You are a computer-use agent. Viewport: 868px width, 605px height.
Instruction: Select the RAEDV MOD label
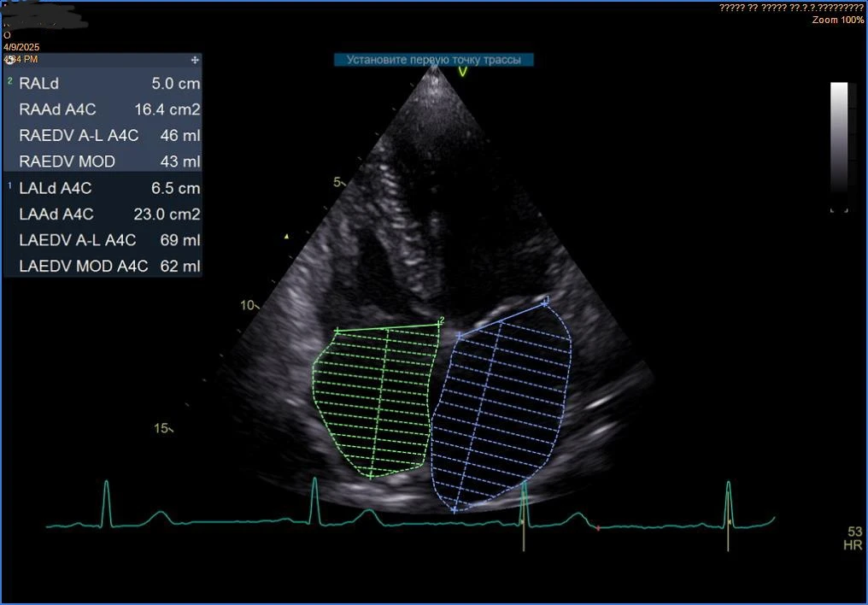click(67, 162)
